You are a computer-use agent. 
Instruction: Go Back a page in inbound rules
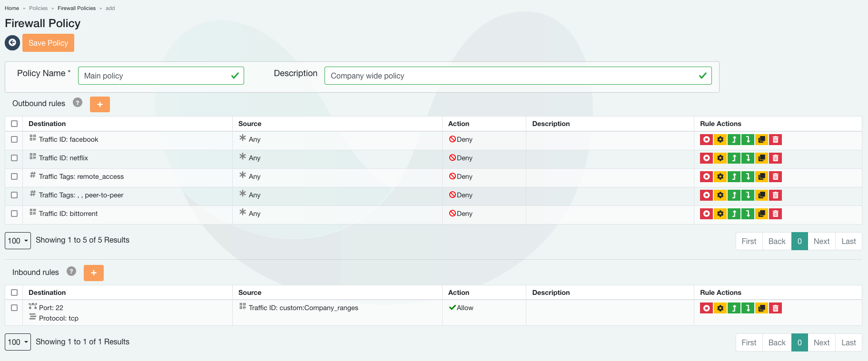[777, 342]
